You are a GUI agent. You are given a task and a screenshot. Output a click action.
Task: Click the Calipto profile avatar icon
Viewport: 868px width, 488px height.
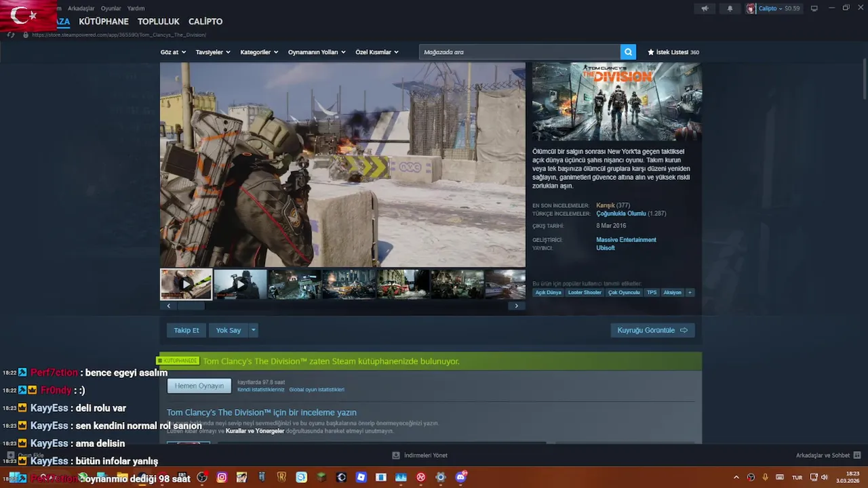point(751,8)
